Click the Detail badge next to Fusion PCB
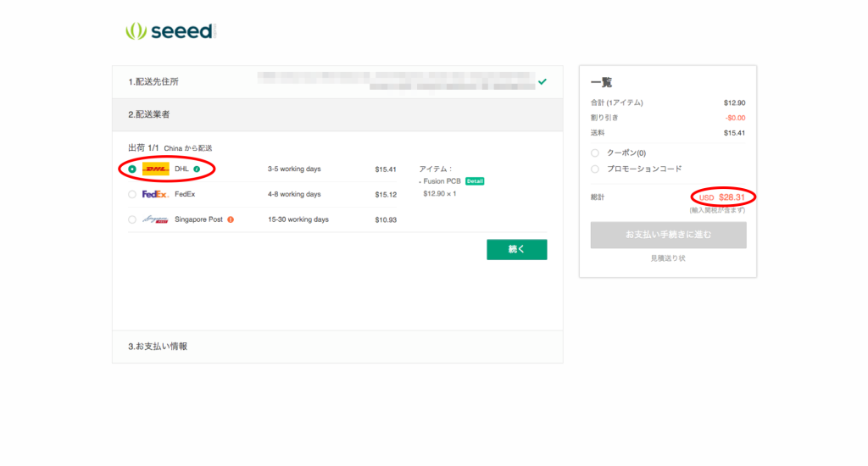868x466 pixels. tap(475, 181)
